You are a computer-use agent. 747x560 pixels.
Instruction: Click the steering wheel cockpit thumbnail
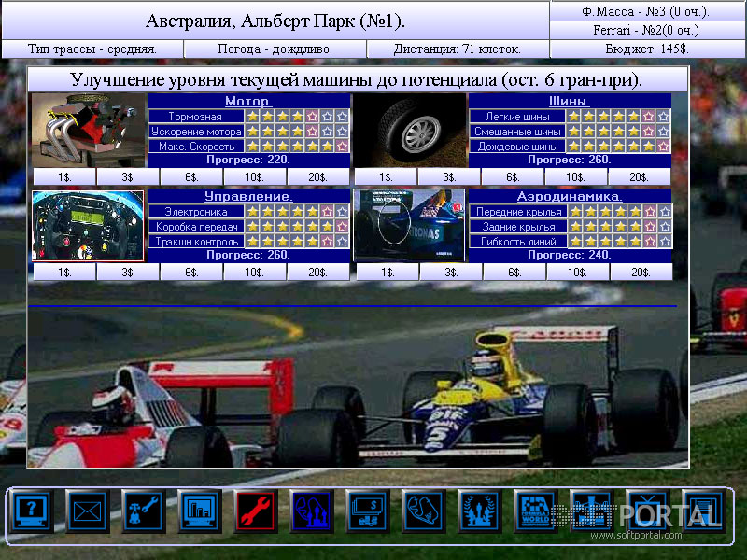pos(88,226)
